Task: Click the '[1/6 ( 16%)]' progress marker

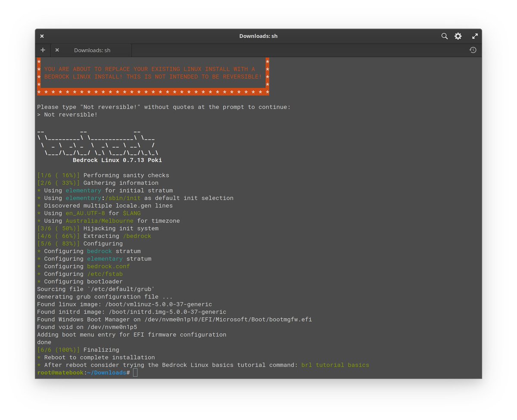Action: [x=58, y=175]
